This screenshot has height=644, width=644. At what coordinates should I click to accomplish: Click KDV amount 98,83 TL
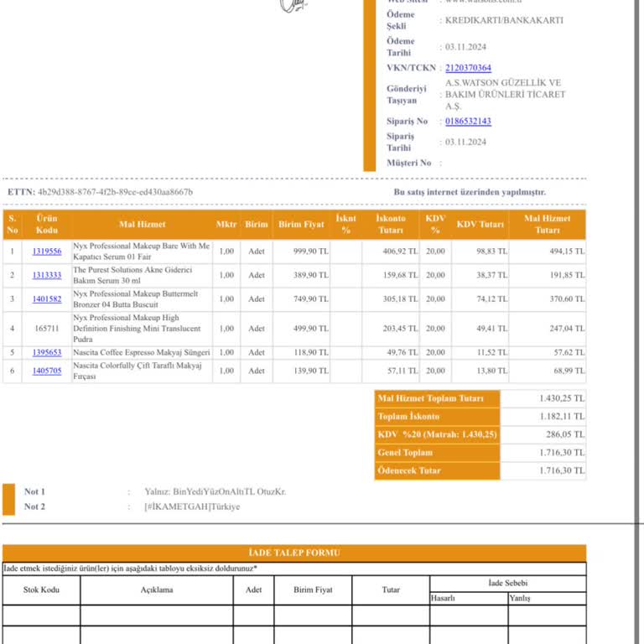(492, 252)
